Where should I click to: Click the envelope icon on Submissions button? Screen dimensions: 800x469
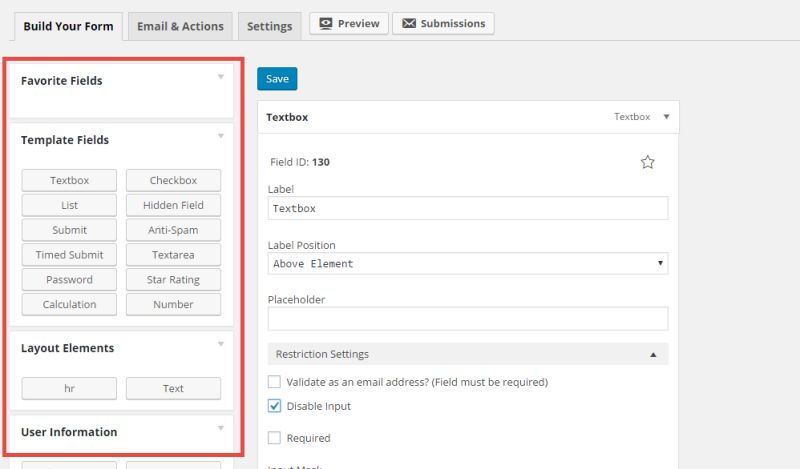pyautogui.click(x=409, y=23)
